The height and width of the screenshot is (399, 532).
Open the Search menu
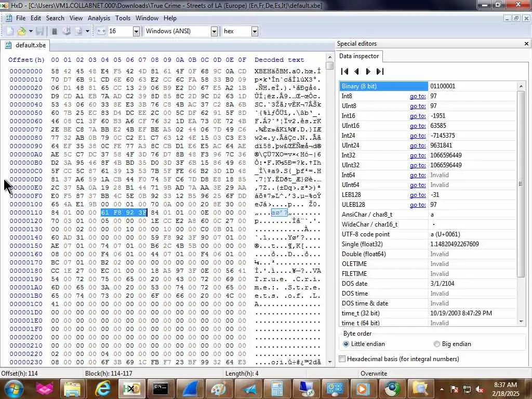click(55, 18)
